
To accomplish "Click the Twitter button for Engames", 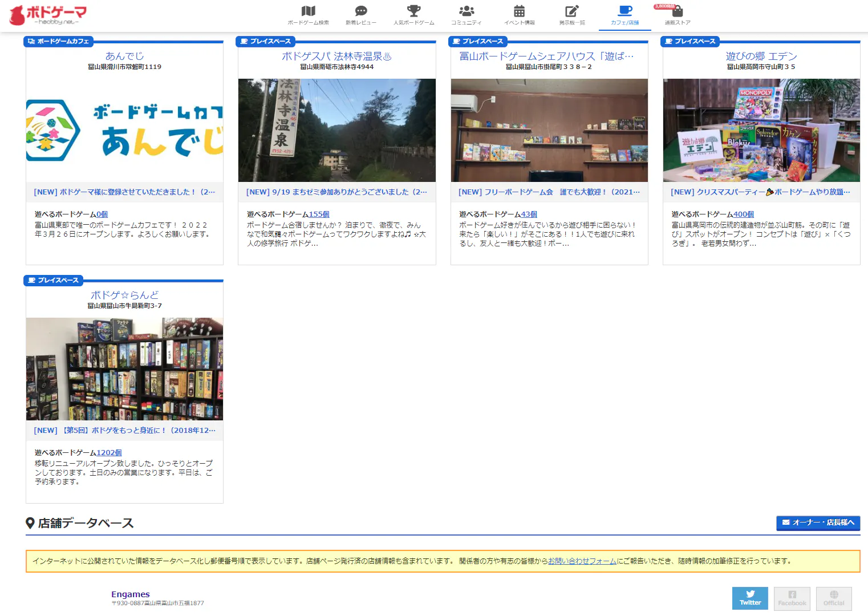I will [749, 598].
